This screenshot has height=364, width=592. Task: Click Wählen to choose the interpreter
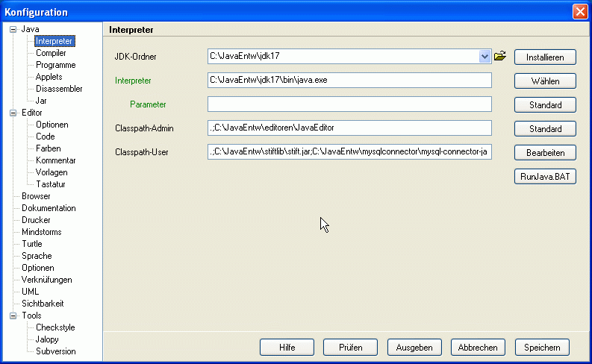click(545, 81)
